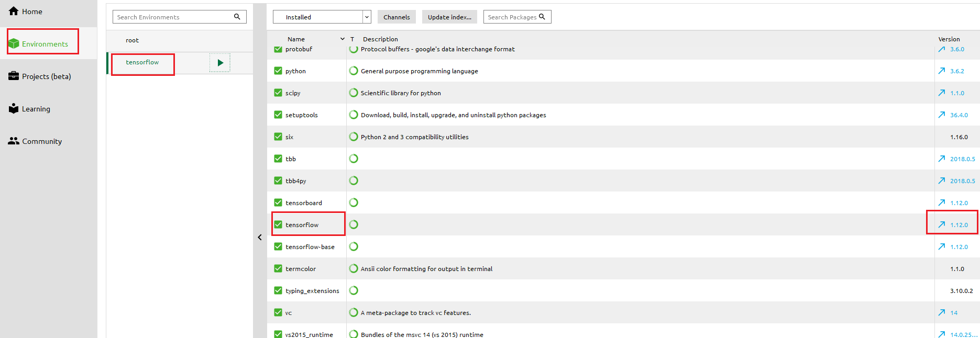The width and height of the screenshot is (980, 338).
Task: Sort packages by Name column header
Action: click(x=296, y=39)
